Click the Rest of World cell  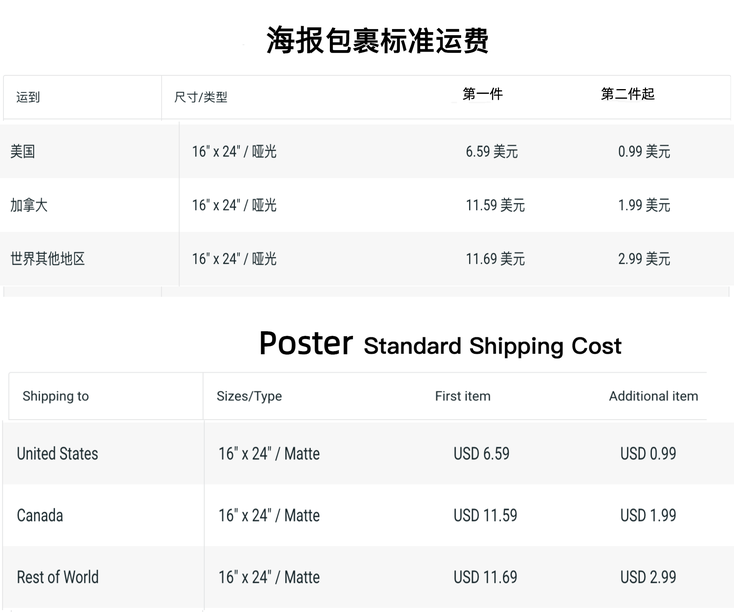[x=57, y=577]
